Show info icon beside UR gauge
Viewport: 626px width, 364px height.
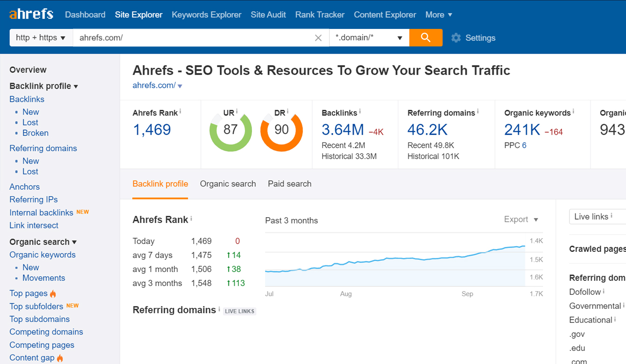pos(237,112)
